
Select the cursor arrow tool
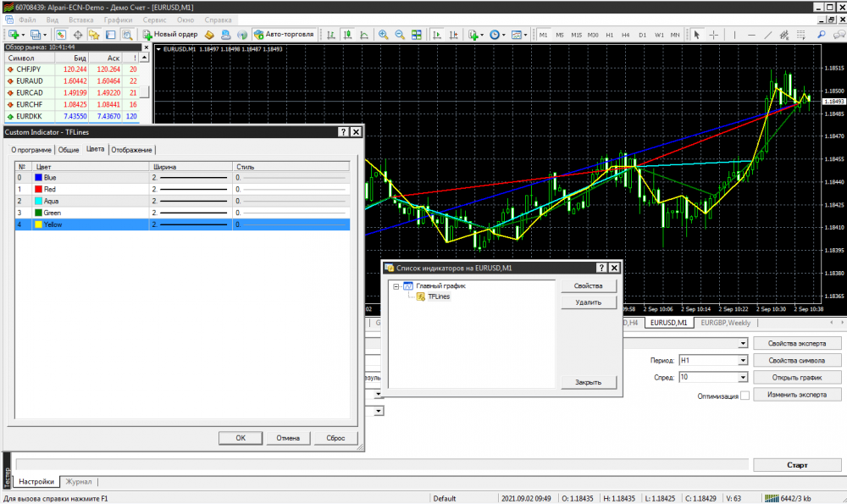(696, 35)
